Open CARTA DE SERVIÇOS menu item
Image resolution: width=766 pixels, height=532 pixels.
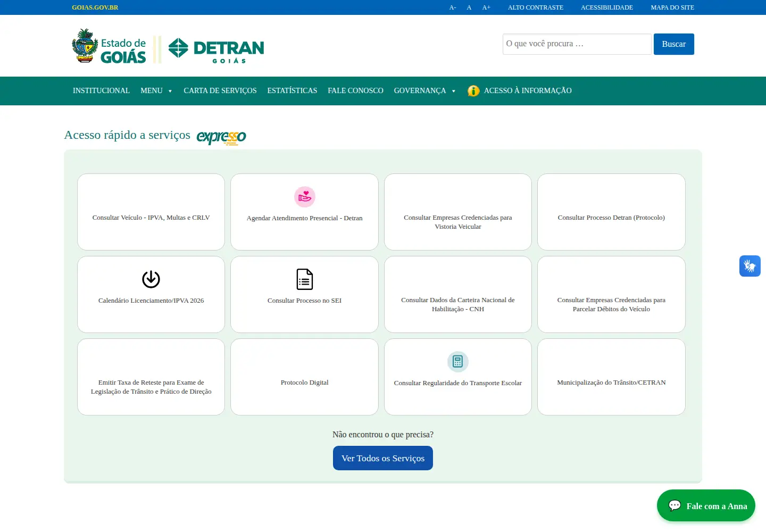coord(220,91)
